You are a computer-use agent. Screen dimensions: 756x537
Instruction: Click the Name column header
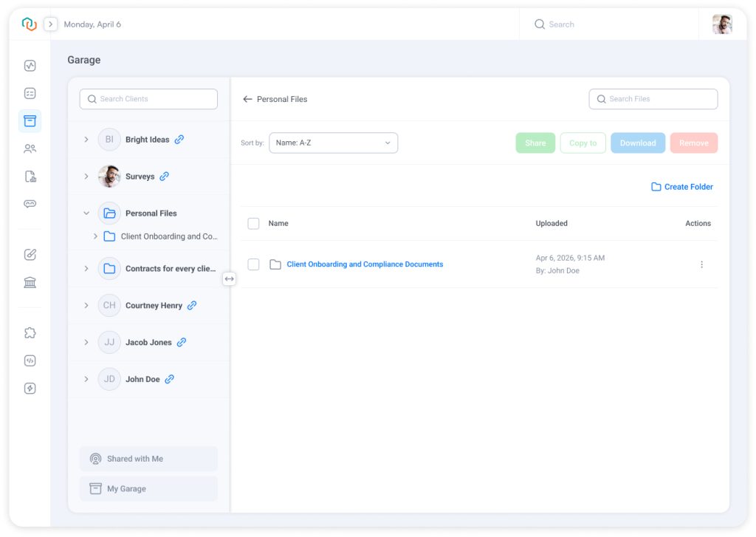(278, 223)
